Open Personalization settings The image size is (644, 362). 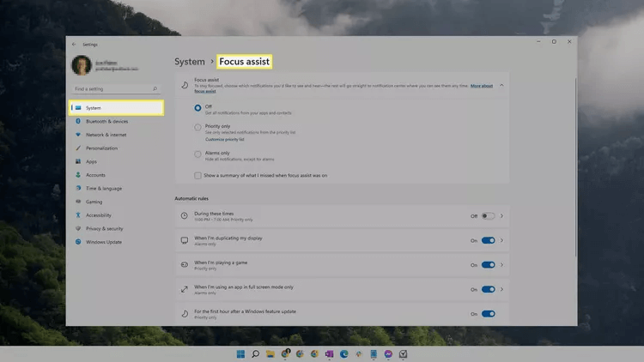(x=101, y=148)
